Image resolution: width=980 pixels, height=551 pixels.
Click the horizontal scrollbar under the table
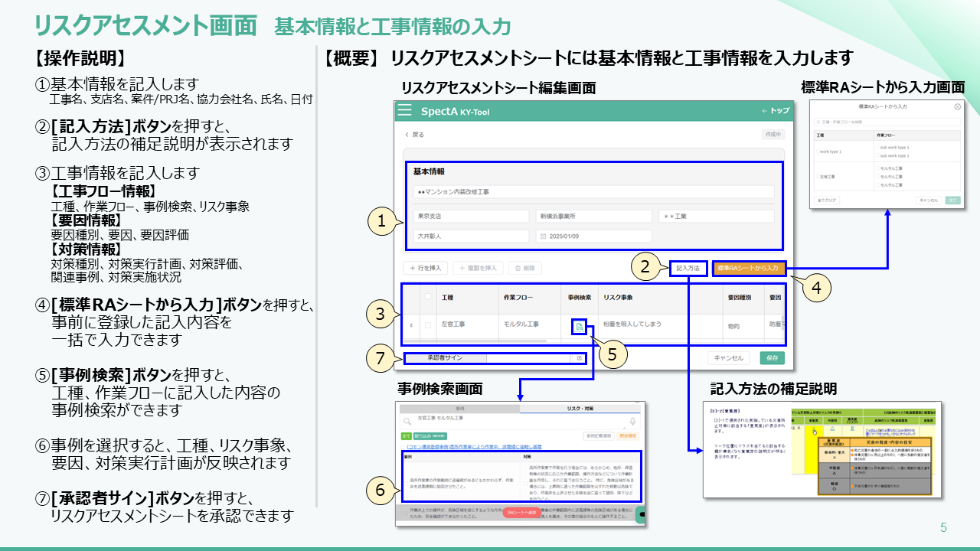pyautogui.click(x=475, y=341)
